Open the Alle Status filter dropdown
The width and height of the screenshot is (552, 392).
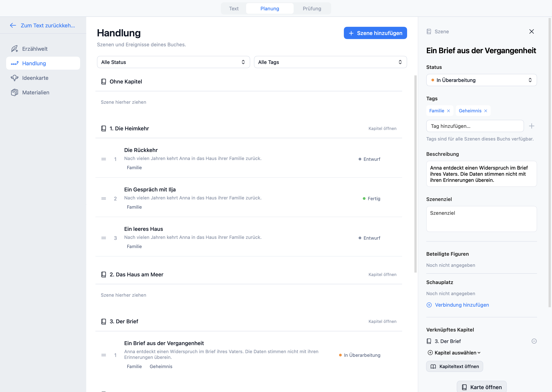[x=173, y=62]
